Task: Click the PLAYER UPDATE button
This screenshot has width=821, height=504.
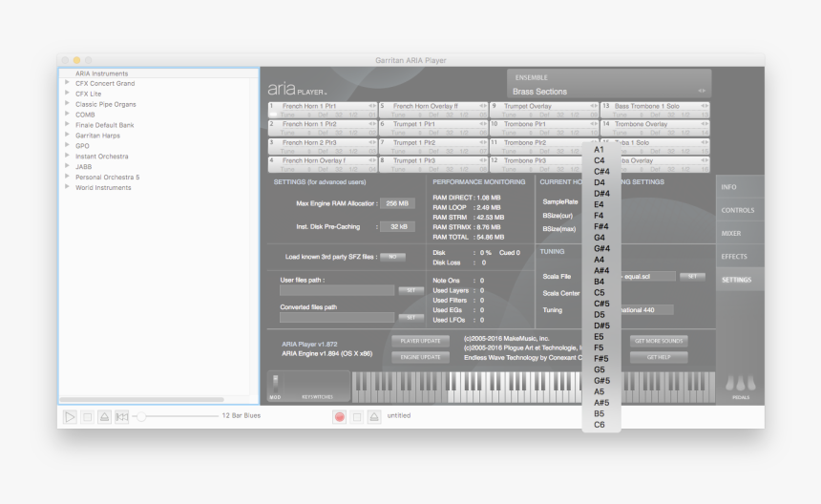Action: (420, 341)
